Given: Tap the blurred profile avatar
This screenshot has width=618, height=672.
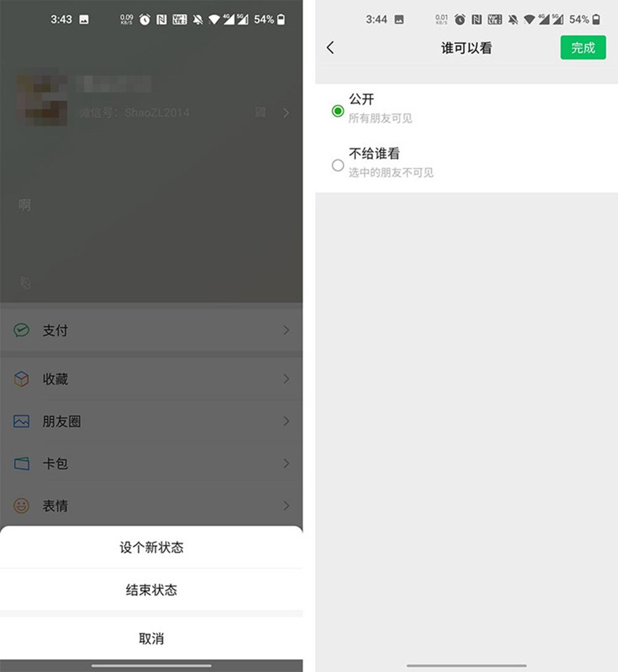Looking at the screenshot, I should [42, 101].
